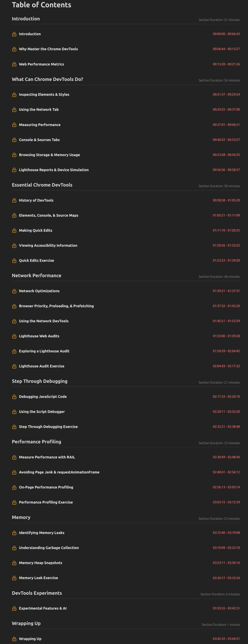Screen dimensions: 248x644
Task: Click timestamp 02:38:49 - 02:48:40 for RAIL lesson
Action: pos(226,457)
